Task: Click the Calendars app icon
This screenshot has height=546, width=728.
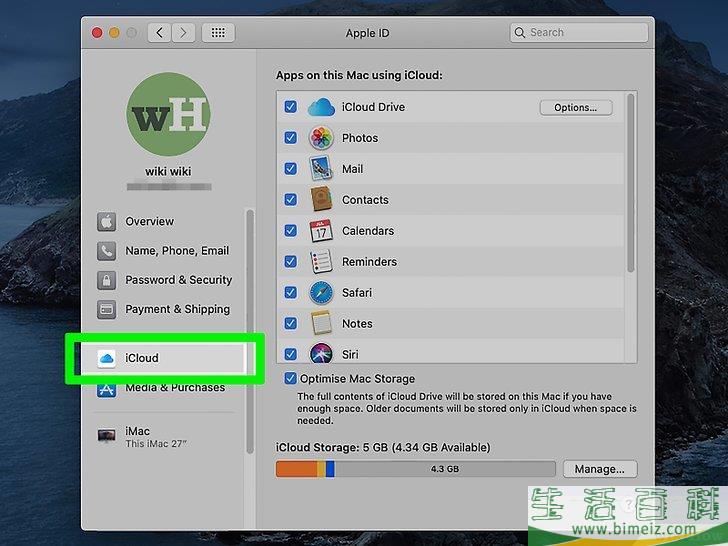Action: pyautogui.click(x=321, y=230)
